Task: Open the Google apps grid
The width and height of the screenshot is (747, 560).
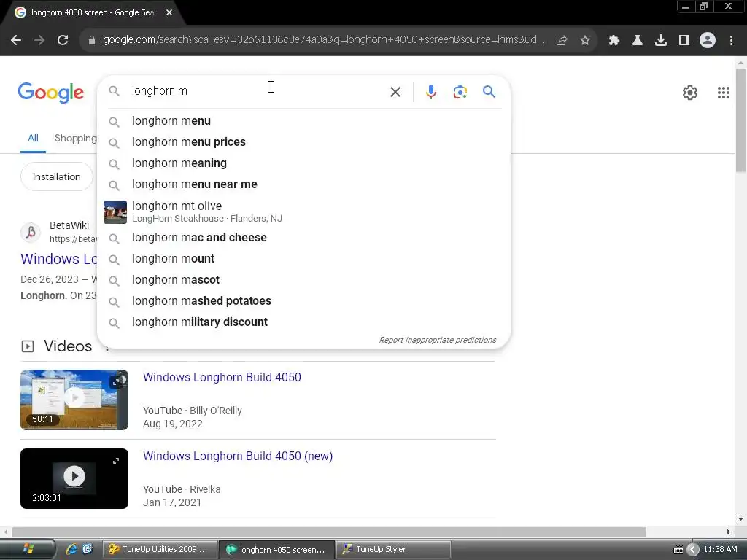Action: [723, 93]
